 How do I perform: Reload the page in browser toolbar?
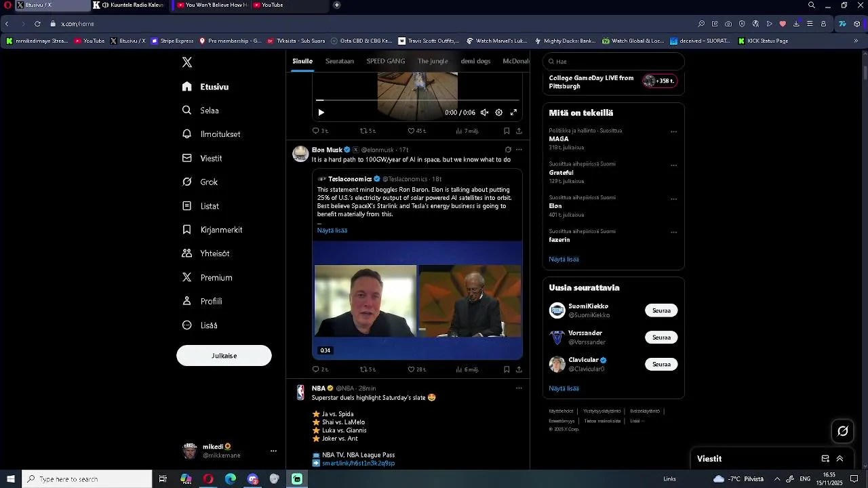(x=37, y=24)
